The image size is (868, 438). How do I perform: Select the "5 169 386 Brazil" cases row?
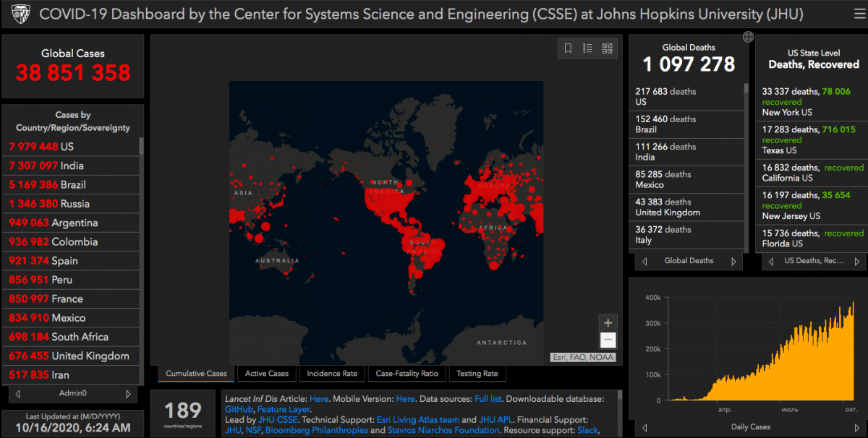coord(71,184)
